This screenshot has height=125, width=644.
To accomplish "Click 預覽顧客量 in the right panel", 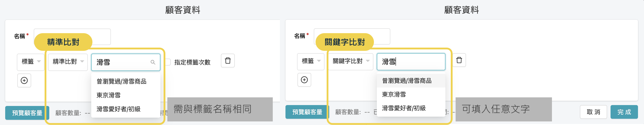I will [x=307, y=113].
